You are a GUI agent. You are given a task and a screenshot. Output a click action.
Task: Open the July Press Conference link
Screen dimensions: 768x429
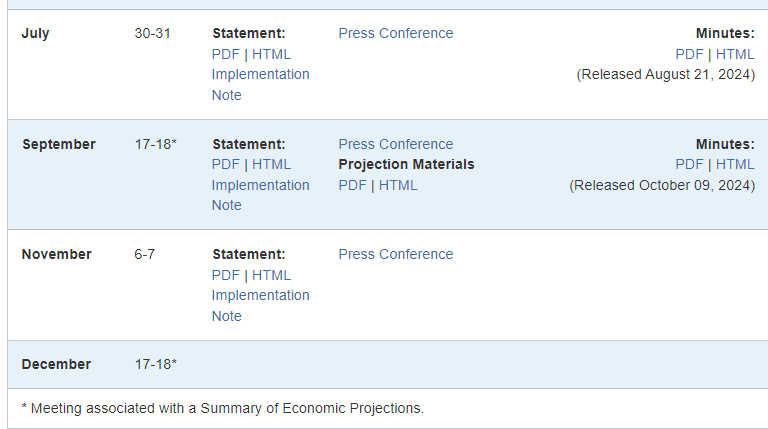point(396,33)
